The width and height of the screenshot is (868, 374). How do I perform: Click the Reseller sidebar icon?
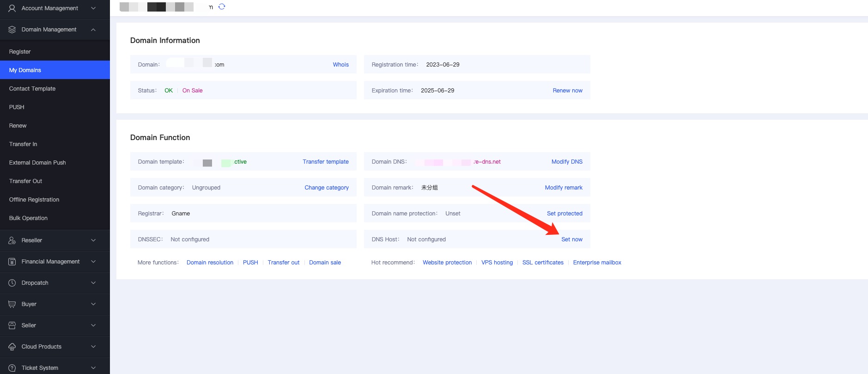pyautogui.click(x=12, y=240)
